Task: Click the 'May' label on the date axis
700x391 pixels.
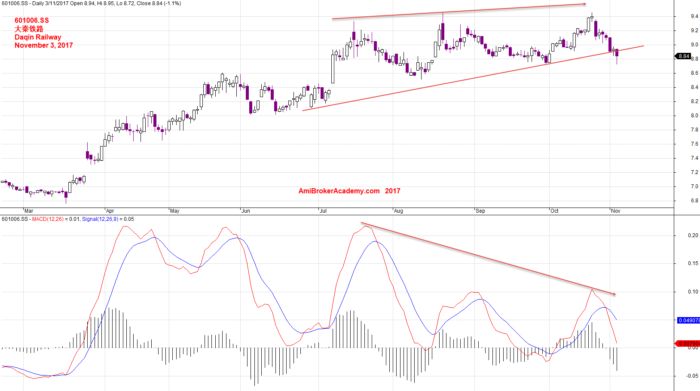Action: coord(175,211)
